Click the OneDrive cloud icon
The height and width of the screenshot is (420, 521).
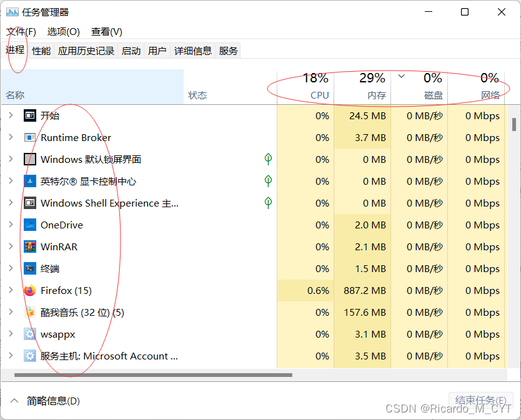30,225
